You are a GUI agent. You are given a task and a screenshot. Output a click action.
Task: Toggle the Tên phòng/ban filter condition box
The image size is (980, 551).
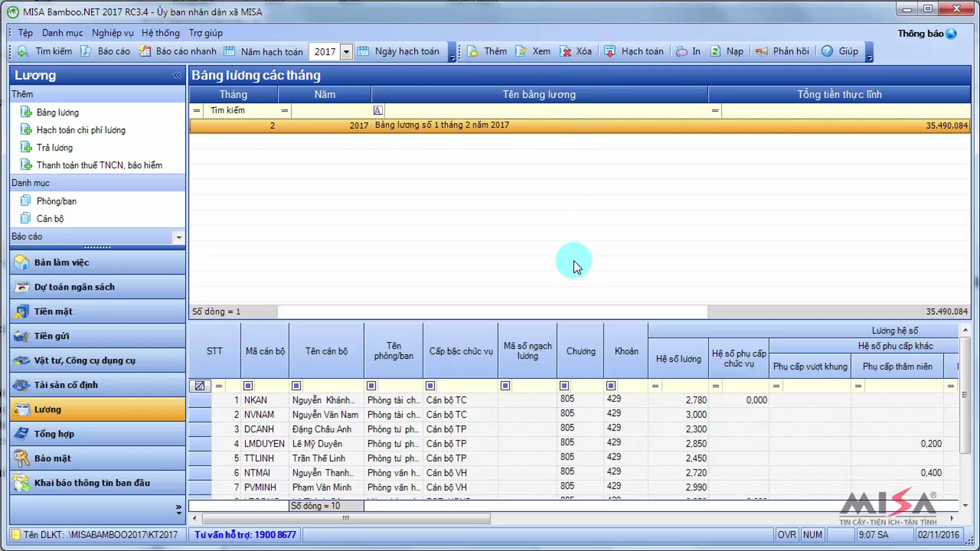pyautogui.click(x=371, y=386)
